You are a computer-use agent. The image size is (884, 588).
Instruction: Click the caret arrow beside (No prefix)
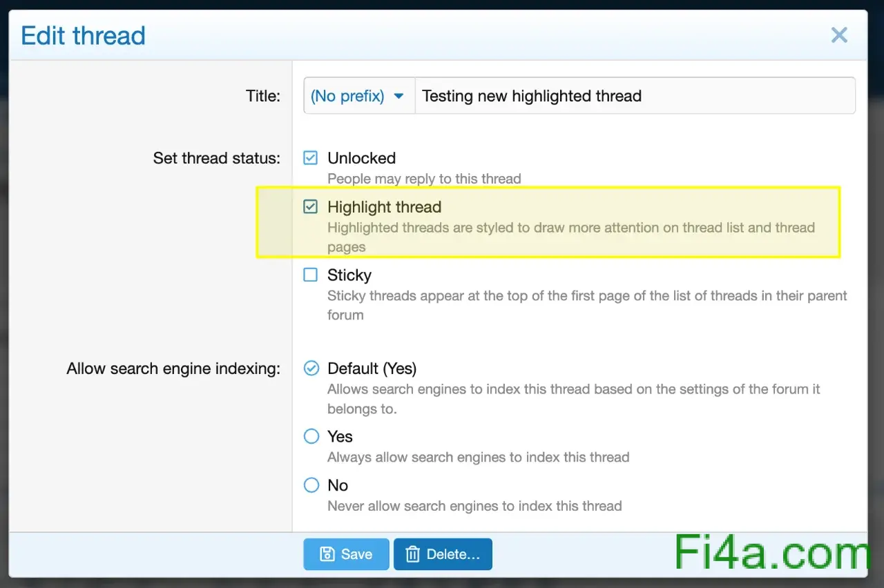pyautogui.click(x=398, y=96)
